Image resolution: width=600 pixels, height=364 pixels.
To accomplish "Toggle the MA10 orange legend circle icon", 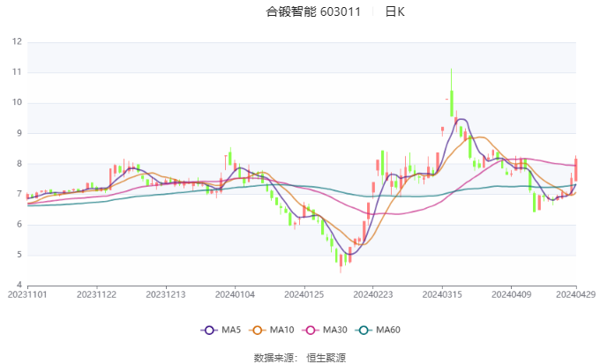I will [x=258, y=330].
